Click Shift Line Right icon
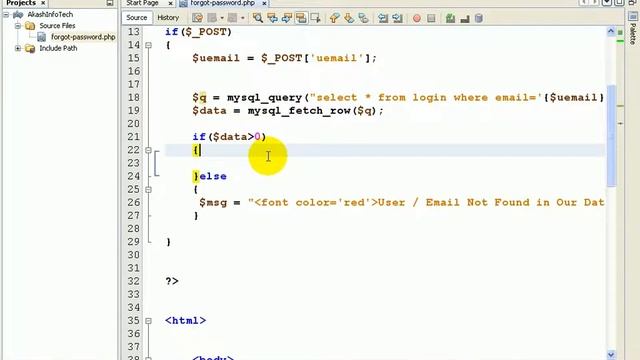This screenshot has height=360, width=640. pos(397,18)
